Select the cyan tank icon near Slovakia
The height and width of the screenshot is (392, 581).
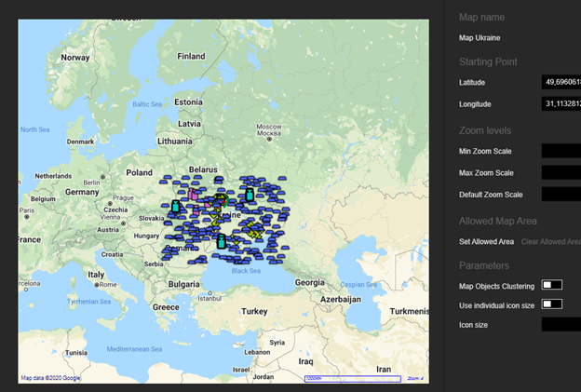[176, 207]
